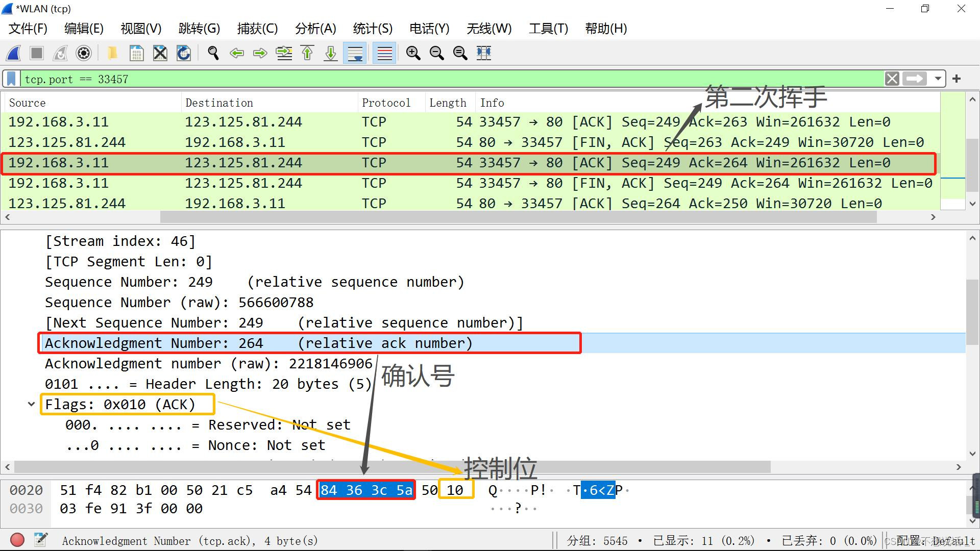Click the zoom in magnifier icon
The image size is (980, 551).
pos(413,53)
